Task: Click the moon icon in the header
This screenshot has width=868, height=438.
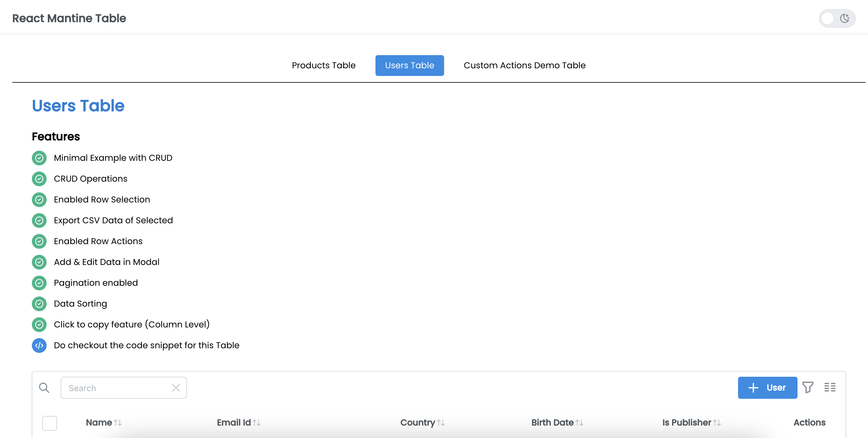Action: click(x=844, y=18)
